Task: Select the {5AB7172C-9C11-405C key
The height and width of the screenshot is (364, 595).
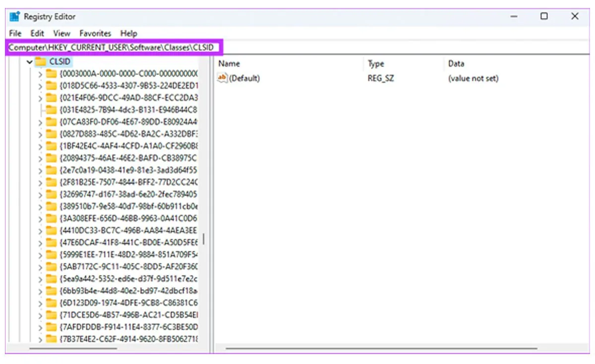Action: click(x=128, y=266)
